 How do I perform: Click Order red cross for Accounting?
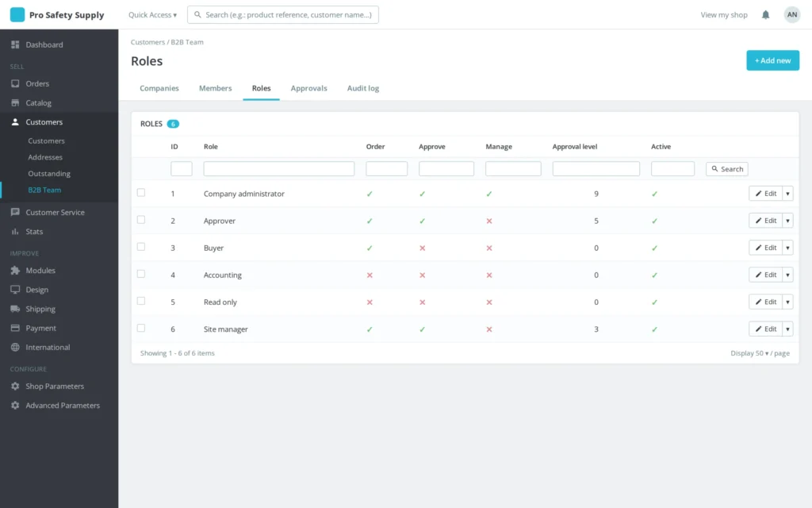pos(370,275)
